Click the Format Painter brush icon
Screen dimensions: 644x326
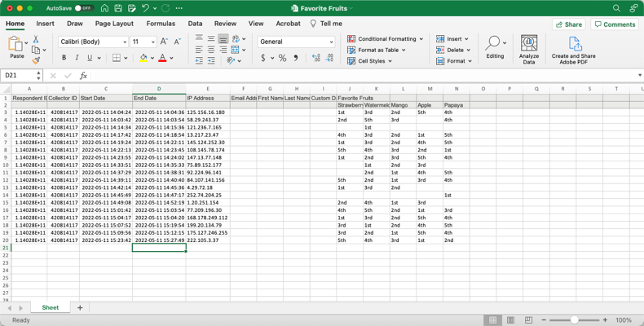(36, 60)
